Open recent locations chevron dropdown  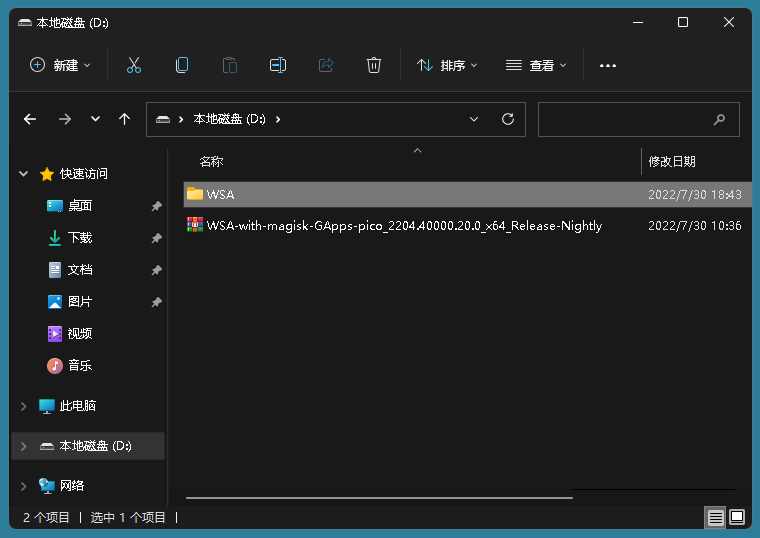click(x=95, y=119)
